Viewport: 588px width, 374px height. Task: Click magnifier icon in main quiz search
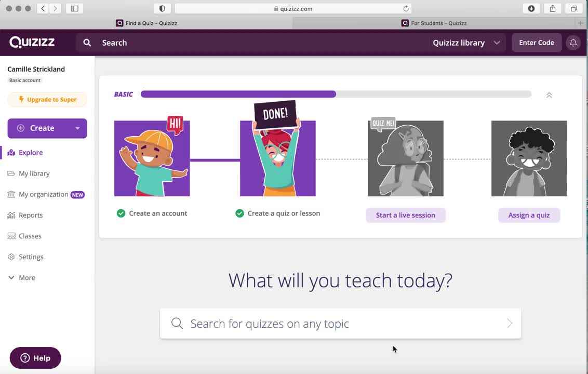point(177,324)
